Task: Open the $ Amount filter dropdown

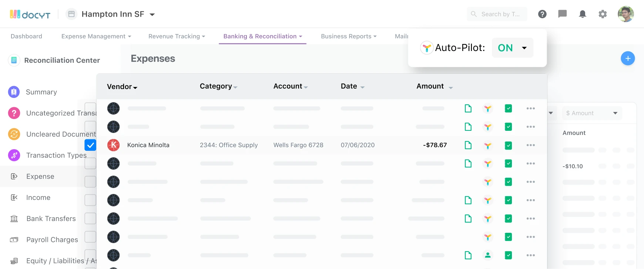Action: click(592, 113)
